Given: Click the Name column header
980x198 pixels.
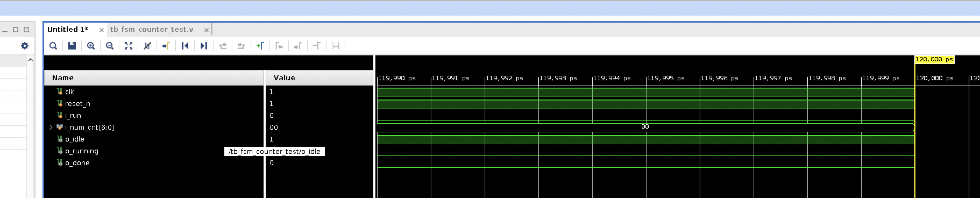Looking at the screenshot, I should coord(154,78).
